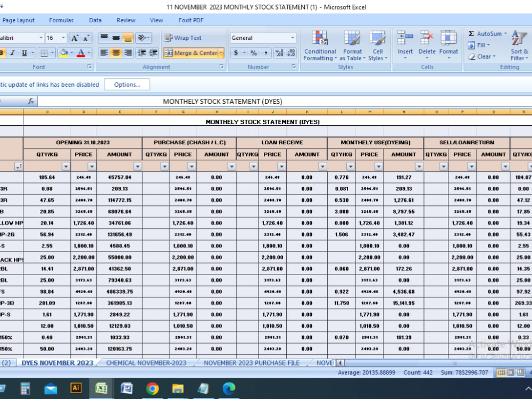Click the formula bar input
Viewport: 532px width, 399px height.
click(284, 101)
